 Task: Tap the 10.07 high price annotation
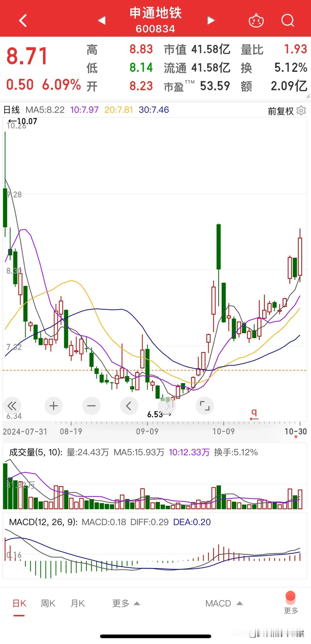point(22,121)
